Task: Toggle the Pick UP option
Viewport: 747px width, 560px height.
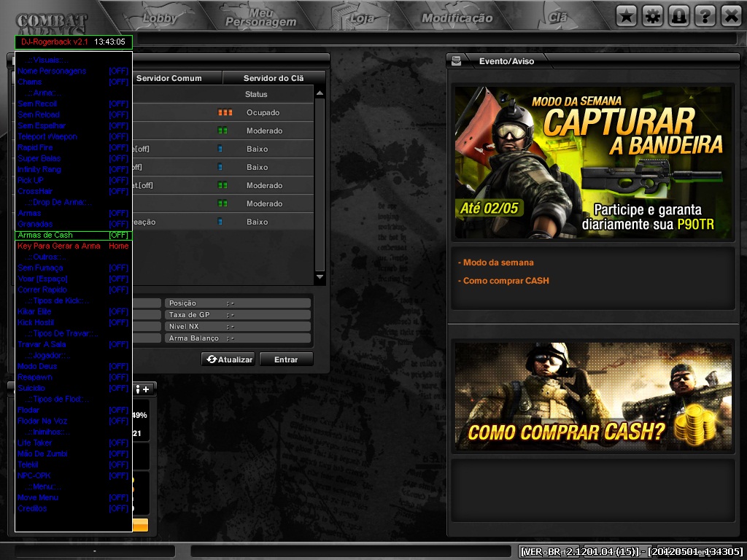Action: click(x=73, y=181)
